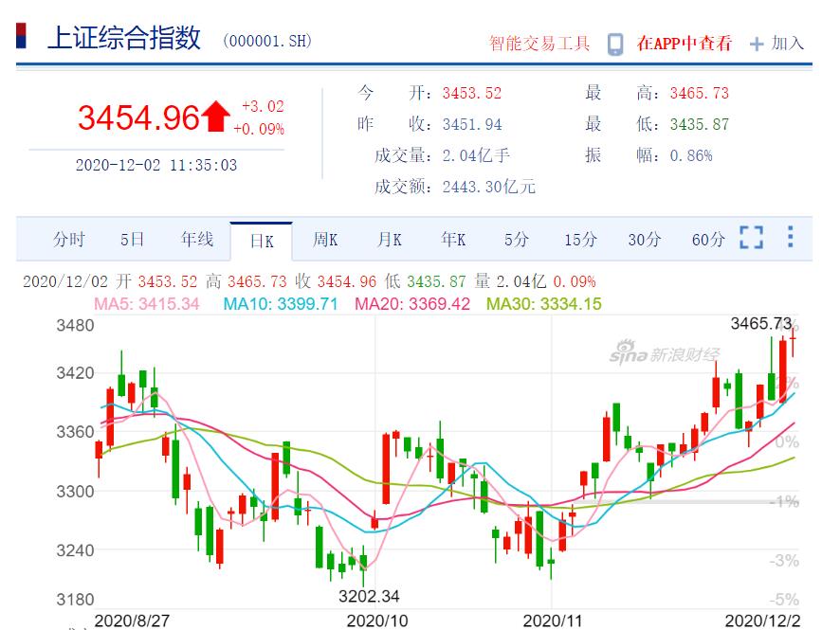Click the 3240 y-axis price label
Viewport: 840px width, 630px height.
(75, 550)
